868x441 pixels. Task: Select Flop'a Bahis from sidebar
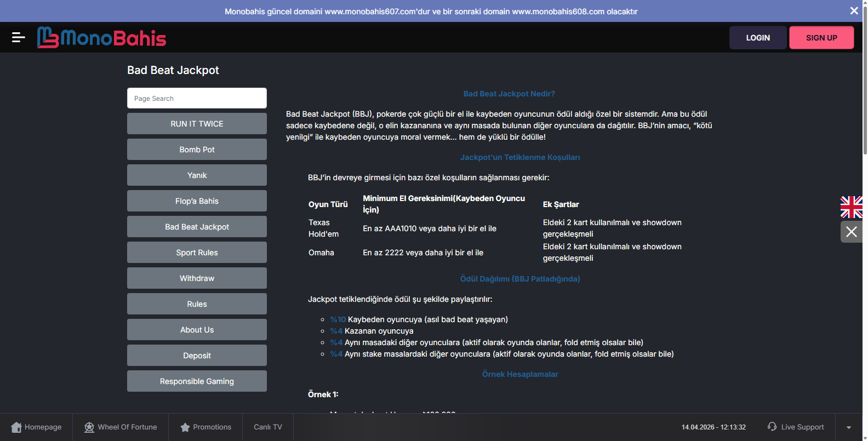click(x=197, y=201)
